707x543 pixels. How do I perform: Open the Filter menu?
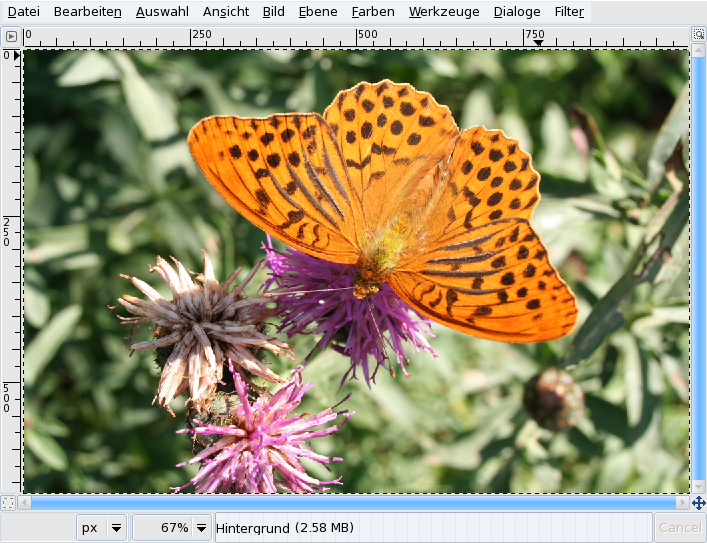569,12
